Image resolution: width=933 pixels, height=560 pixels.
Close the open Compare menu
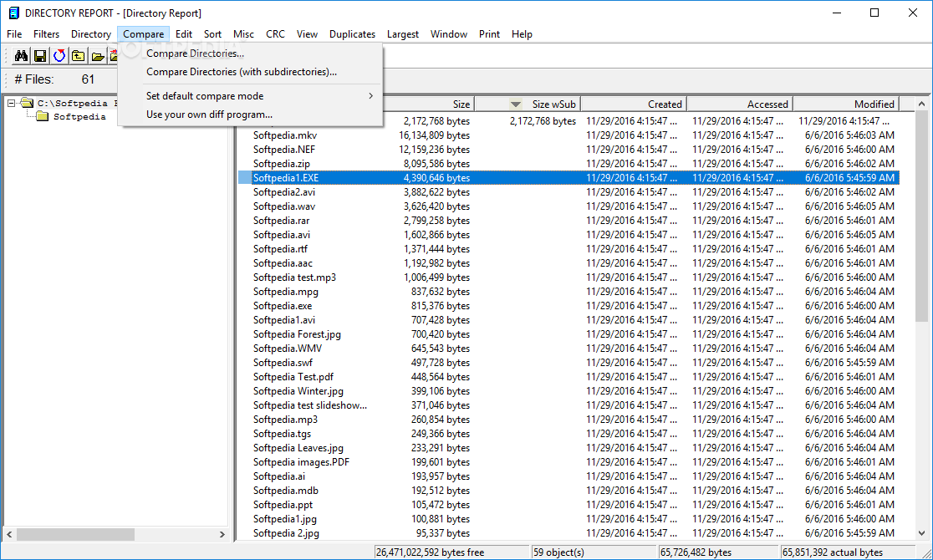point(144,34)
